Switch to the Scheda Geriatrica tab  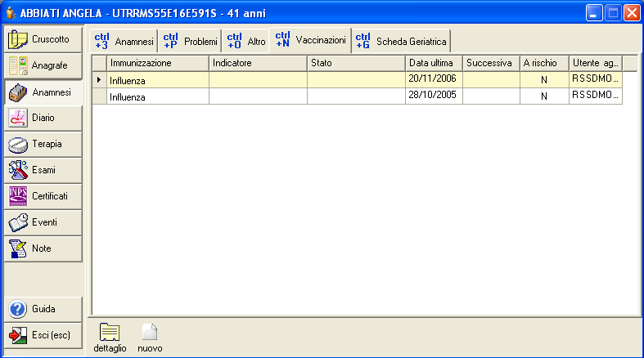click(401, 41)
